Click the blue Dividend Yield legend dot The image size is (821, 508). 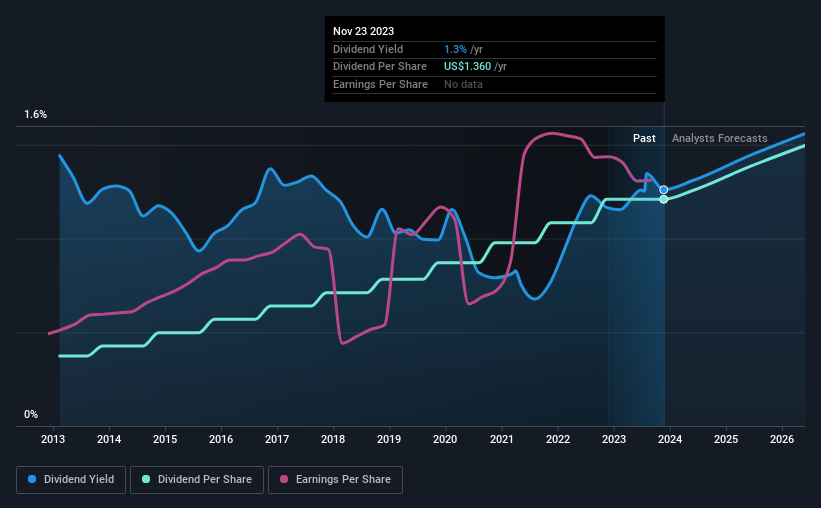(32, 480)
